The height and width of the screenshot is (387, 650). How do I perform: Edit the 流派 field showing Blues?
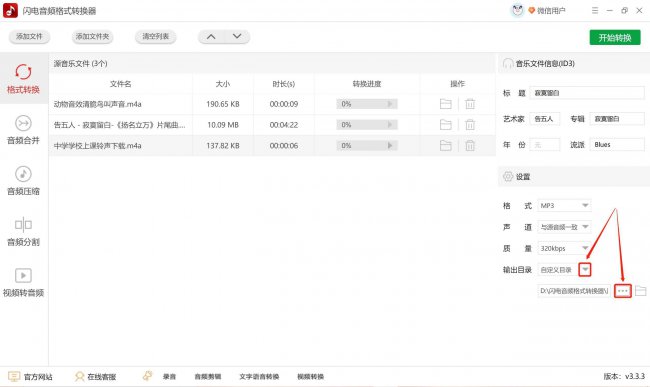617,145
